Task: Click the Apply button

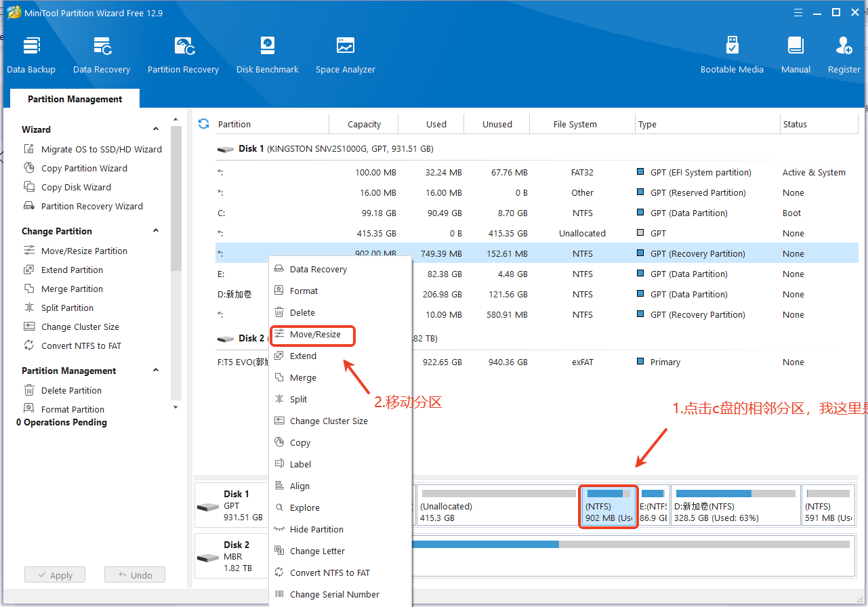Action: click(55, 575)
